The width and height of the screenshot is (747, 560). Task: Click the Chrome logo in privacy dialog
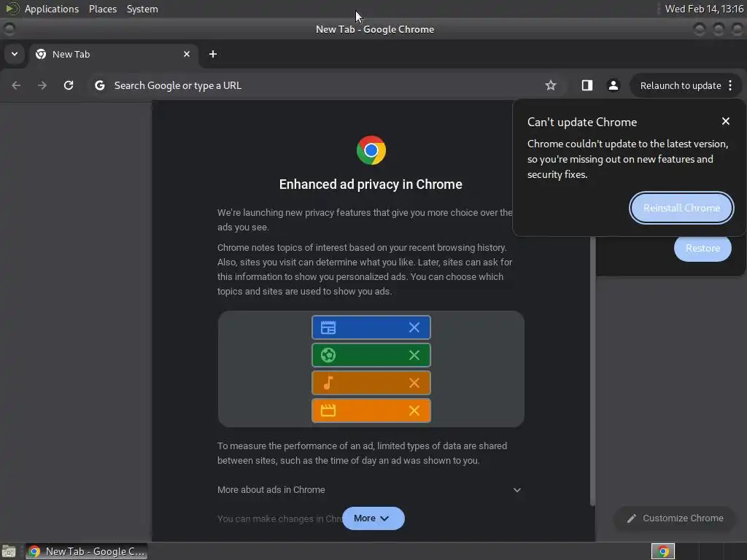coord(371,150)
